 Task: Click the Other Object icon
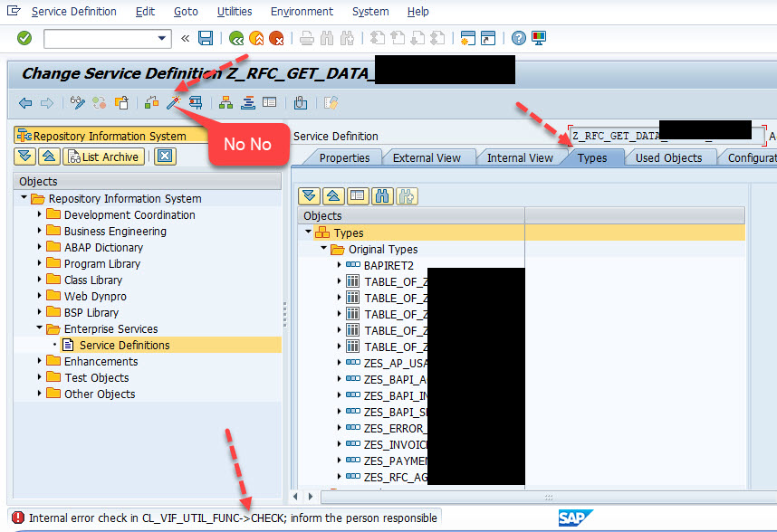coord(121,103)
